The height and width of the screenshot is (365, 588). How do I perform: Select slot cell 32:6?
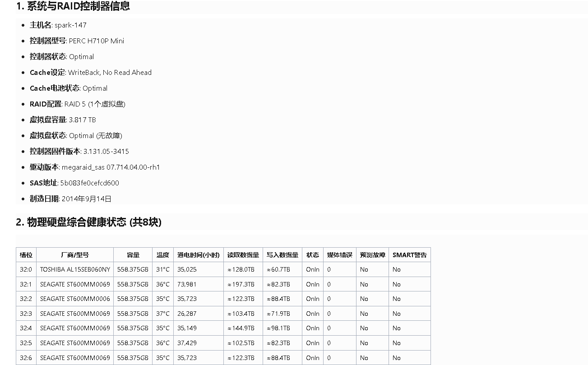(x=26, y=358)
